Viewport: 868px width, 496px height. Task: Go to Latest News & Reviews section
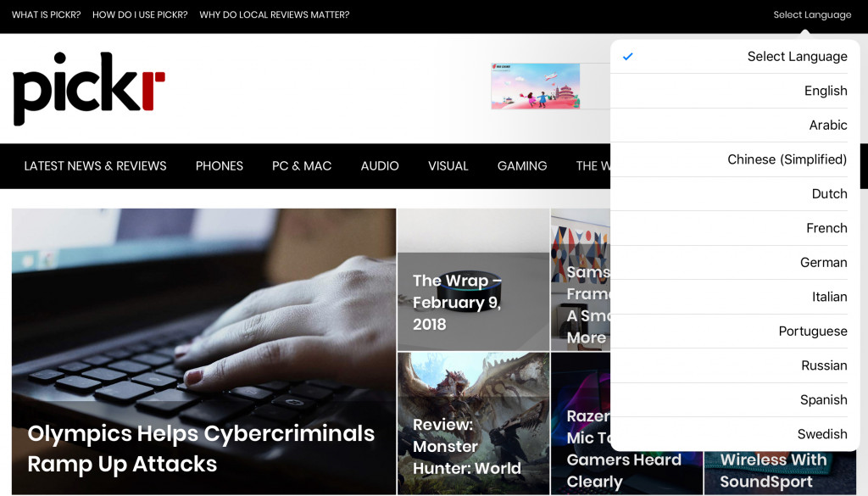(x=95, y=166)
